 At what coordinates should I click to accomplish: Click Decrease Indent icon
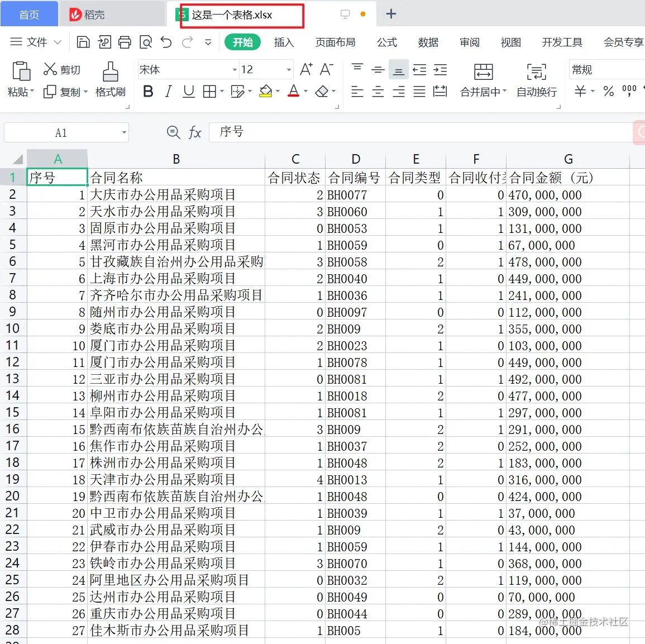click(419, 70)
